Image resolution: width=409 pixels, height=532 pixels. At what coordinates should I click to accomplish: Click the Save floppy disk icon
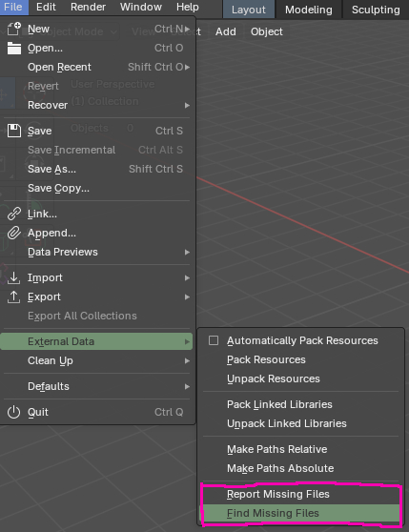point(14,131)
